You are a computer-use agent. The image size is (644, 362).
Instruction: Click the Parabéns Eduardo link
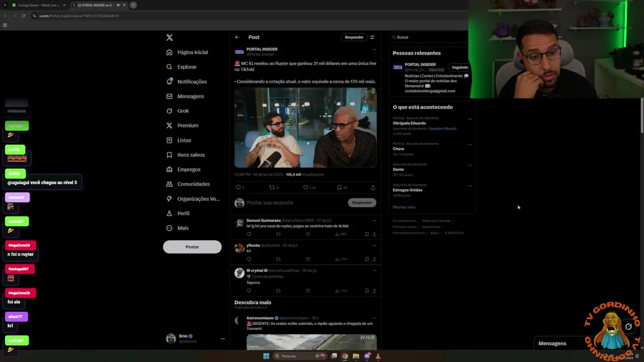pos(443,129)
